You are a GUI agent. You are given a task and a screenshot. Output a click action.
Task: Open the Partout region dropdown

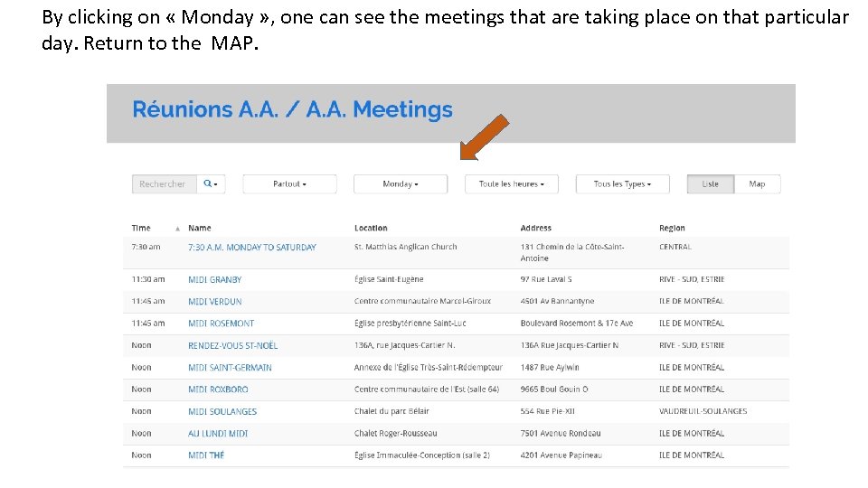(x=289, y=184)
